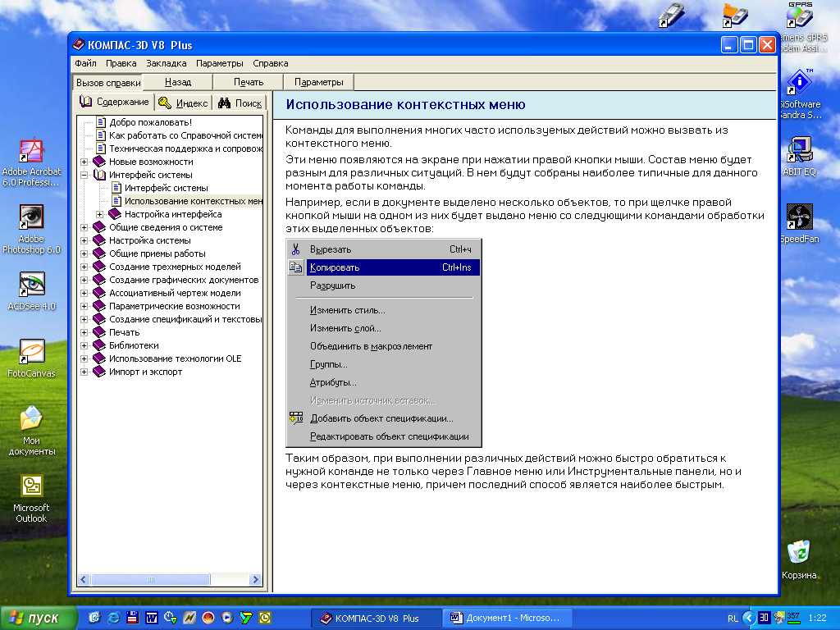Switch to Документ1 Microsoft Word taskbar button

(507, 619)
